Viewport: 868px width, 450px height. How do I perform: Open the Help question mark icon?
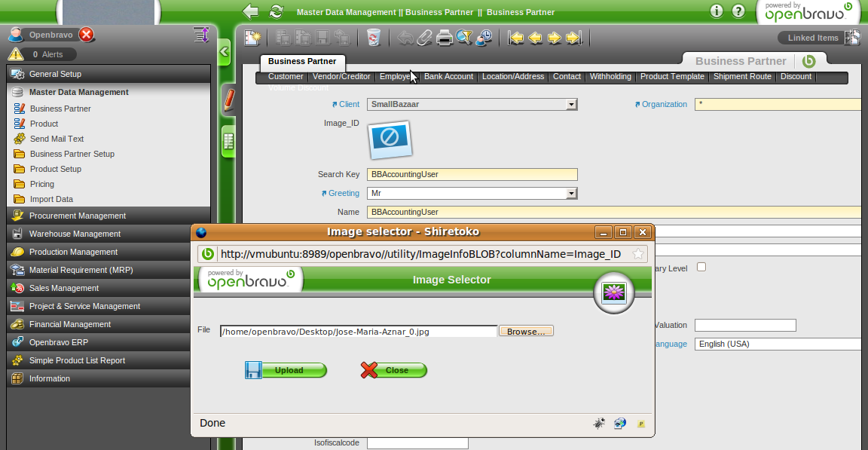pos(738,11)
